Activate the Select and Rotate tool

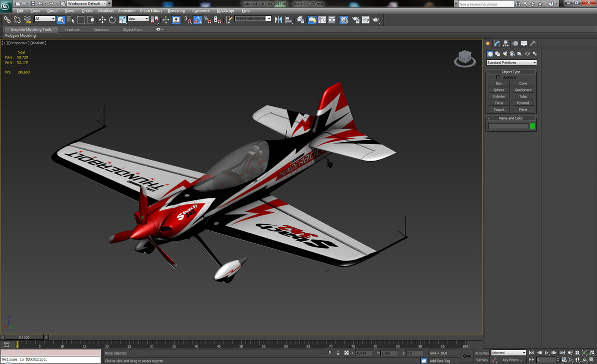112,20
